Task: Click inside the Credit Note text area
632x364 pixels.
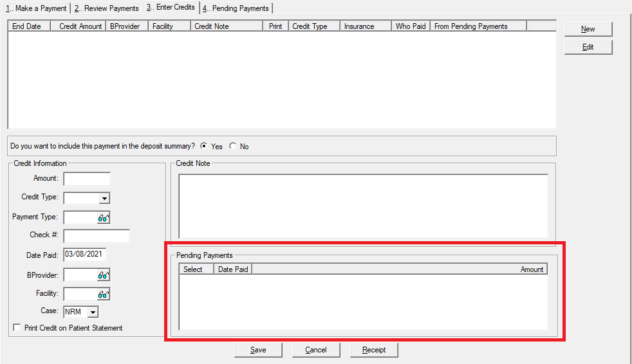Action: click(x=363, y=206)
